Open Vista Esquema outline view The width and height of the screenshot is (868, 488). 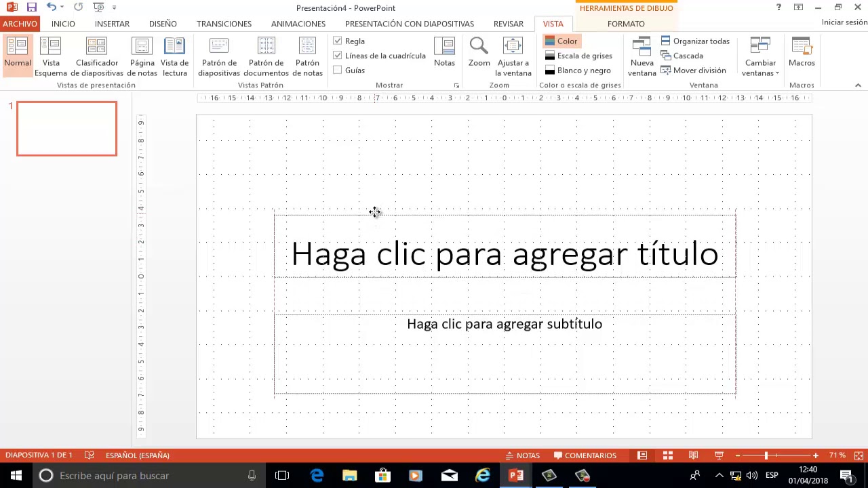coord(51,56)
